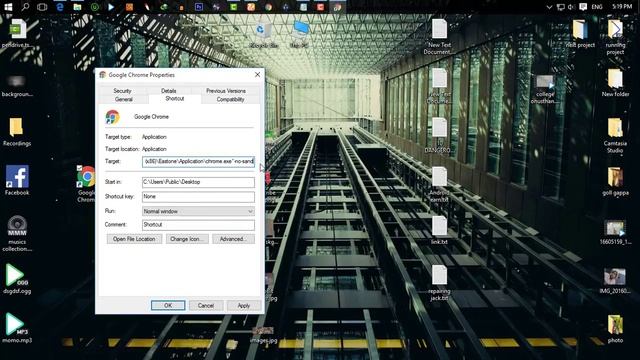
Task: Select the IMG_2016 image thumbnail
Action: tap(615, 281)
